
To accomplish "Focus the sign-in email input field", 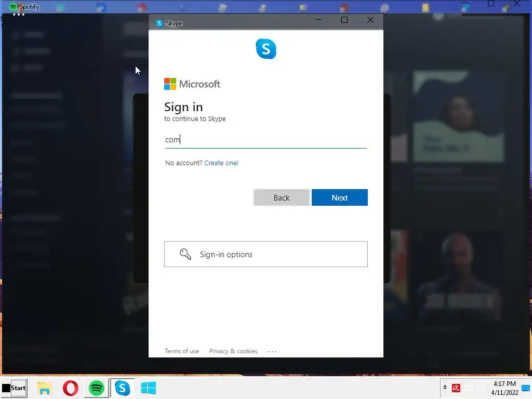I will click(265, 139).
